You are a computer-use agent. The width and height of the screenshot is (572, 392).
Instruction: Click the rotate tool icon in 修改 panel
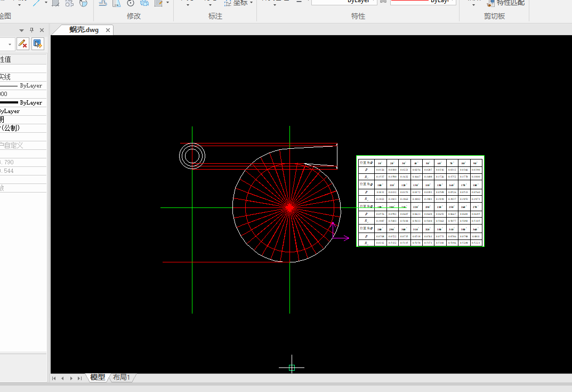point(131,3)
